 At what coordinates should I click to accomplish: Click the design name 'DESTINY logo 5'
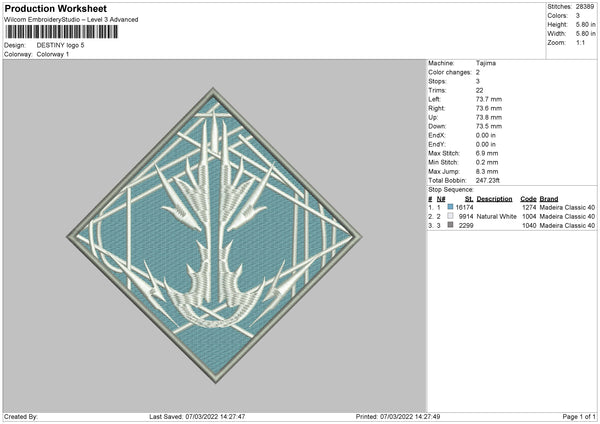click(60, 45)
